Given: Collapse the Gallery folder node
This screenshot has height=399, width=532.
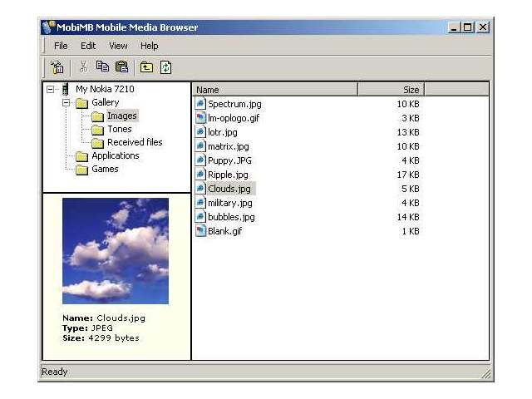Looking at the screenshot, I should [x=65, y=103].
